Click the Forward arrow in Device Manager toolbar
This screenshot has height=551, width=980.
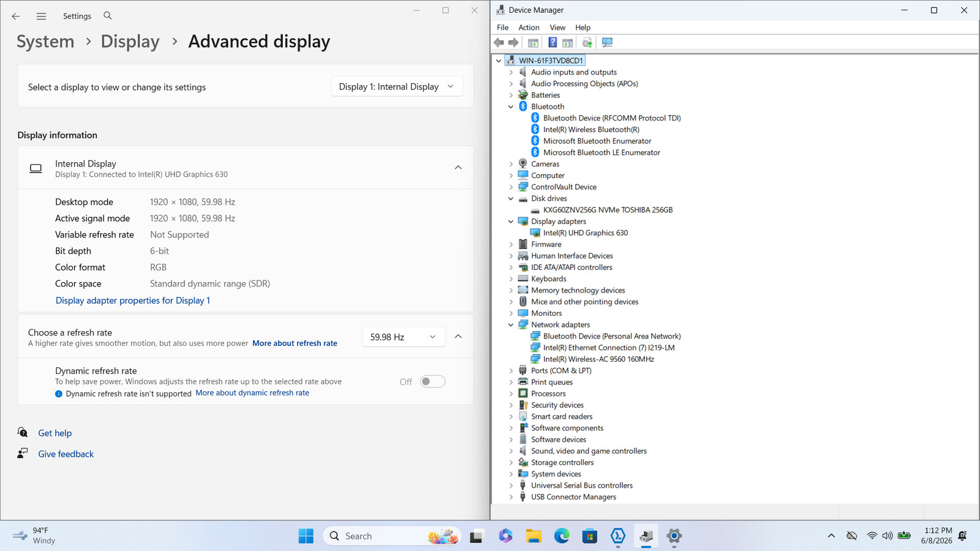pos(513,42)
